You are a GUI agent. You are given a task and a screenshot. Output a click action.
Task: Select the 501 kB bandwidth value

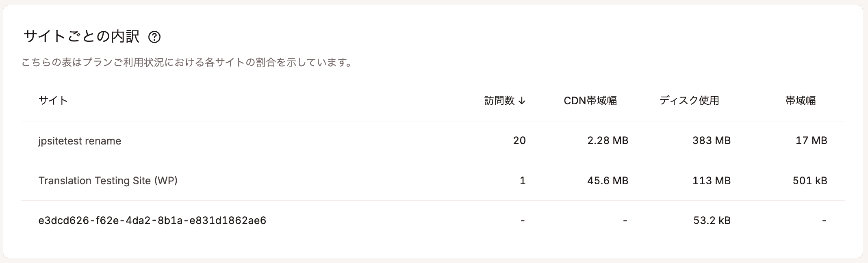pos(810,181)
